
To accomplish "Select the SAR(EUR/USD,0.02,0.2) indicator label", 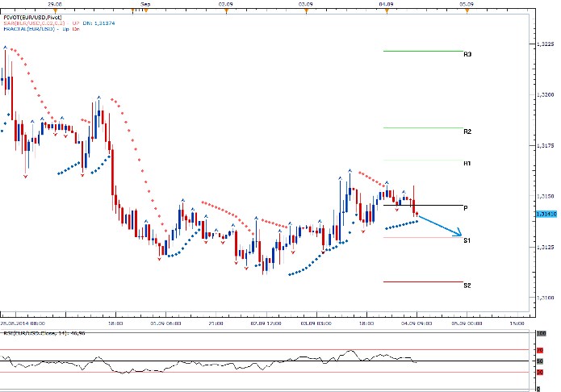I will click(34, 23).
